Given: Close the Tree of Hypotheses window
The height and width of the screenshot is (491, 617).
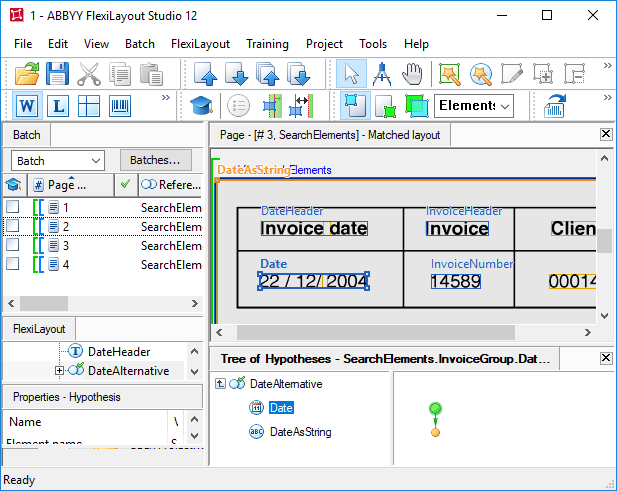Looking at the screenshot, I should click(606, 358).
